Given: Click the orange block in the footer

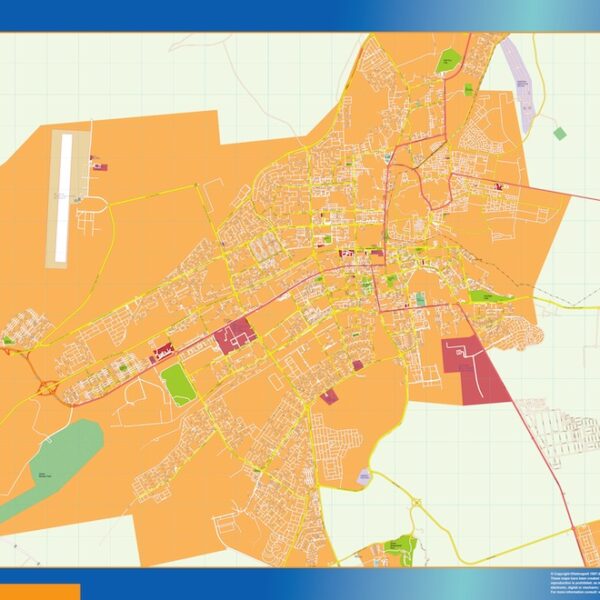Looking at the screenshot, I should pos(40,592).
